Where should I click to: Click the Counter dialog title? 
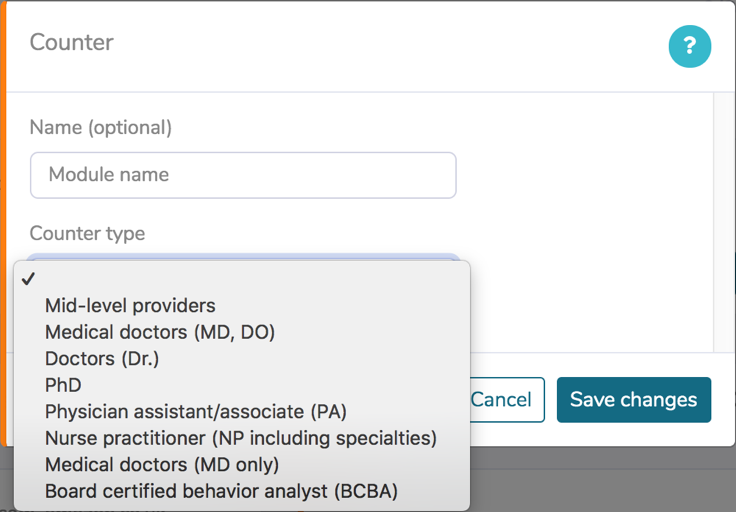tap(71, 42)
